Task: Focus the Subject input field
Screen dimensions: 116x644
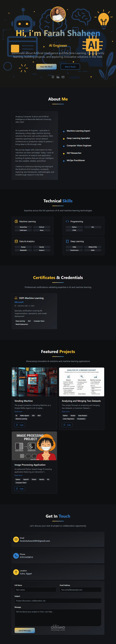Action: (58, 601)
